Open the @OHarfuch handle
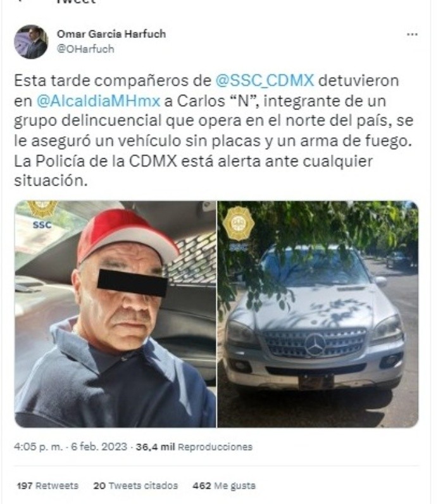Viewport: 443px width, 504px height. [85, 49]
